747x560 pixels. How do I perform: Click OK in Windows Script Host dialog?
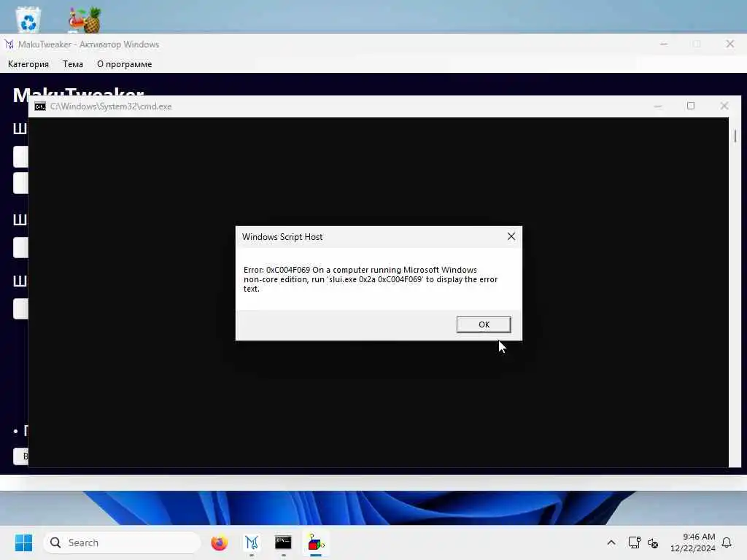point(484,324)
